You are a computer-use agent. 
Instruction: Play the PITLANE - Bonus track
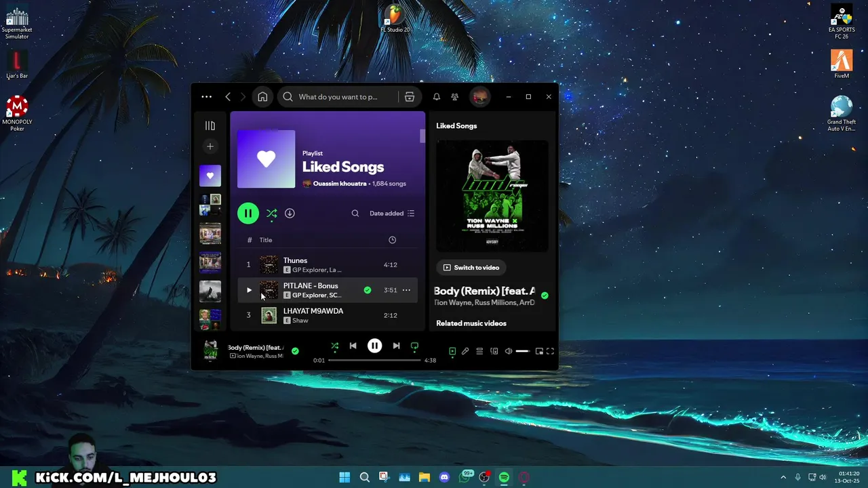(x=249, y=290)
